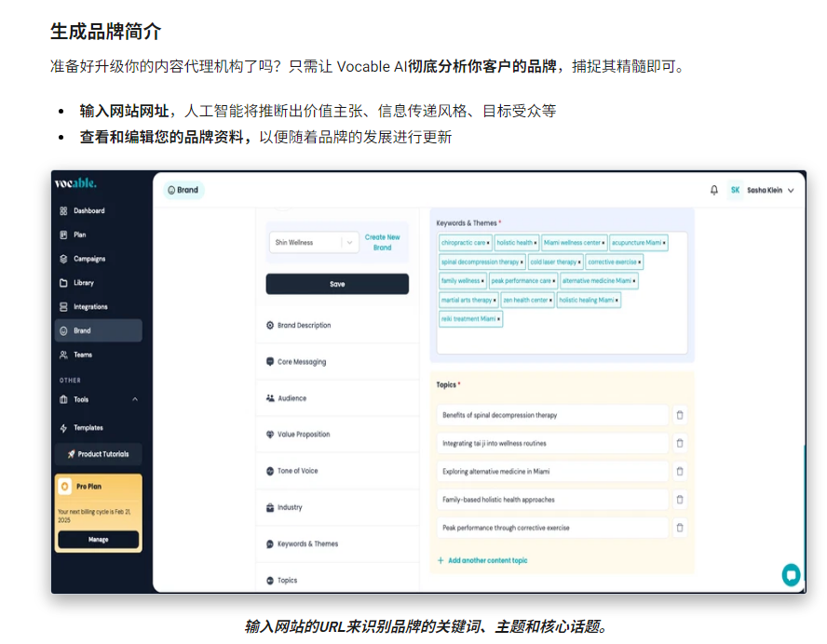Remove the 'reiki treatment Miami' keyword tag
Screen dimensions: 827x644
click(499, 319)
